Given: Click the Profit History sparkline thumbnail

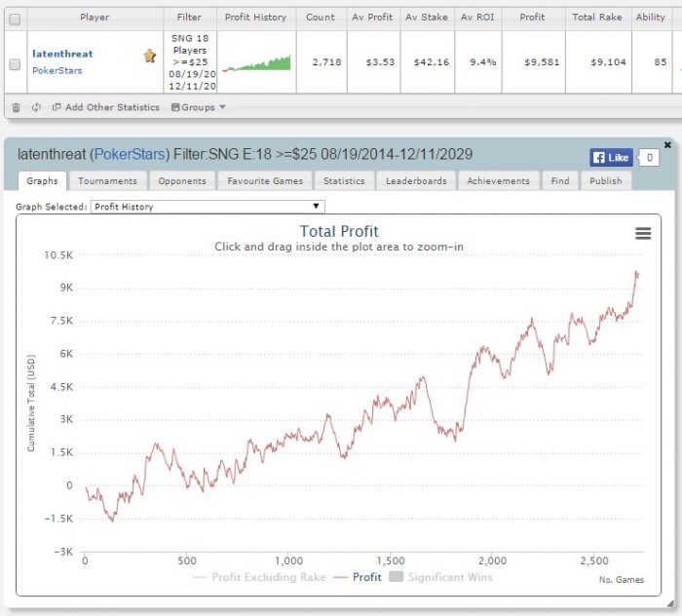Looking at the screenshot, I should [256, 63].
